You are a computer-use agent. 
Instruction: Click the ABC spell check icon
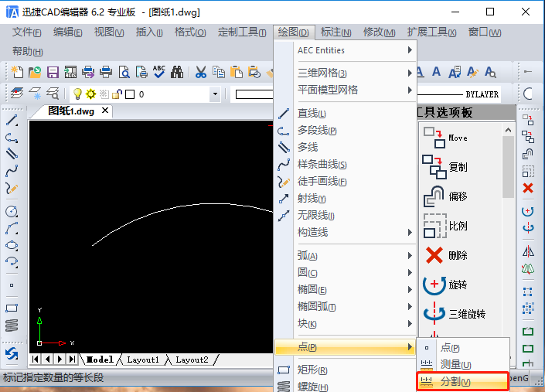pyautogui.click(x=159, y=72)
